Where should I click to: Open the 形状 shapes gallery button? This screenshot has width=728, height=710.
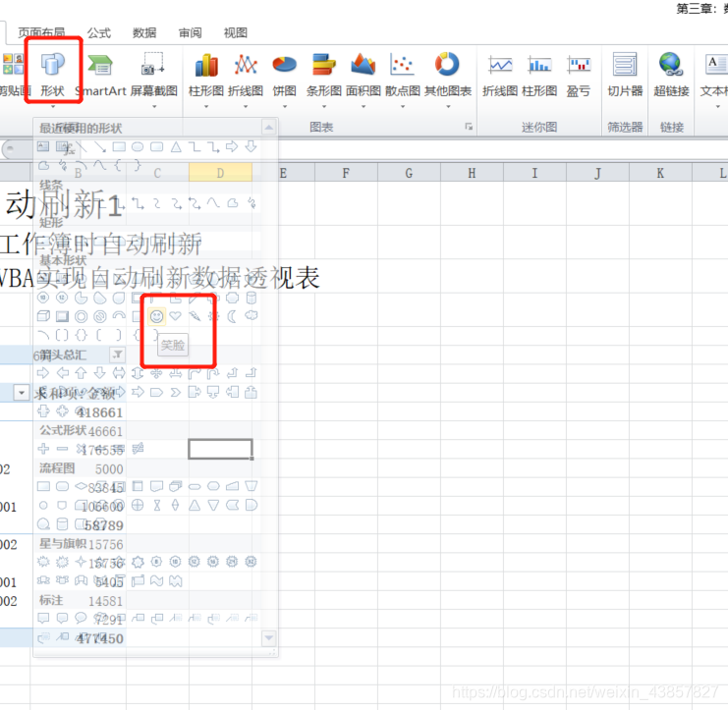point(52,75)
